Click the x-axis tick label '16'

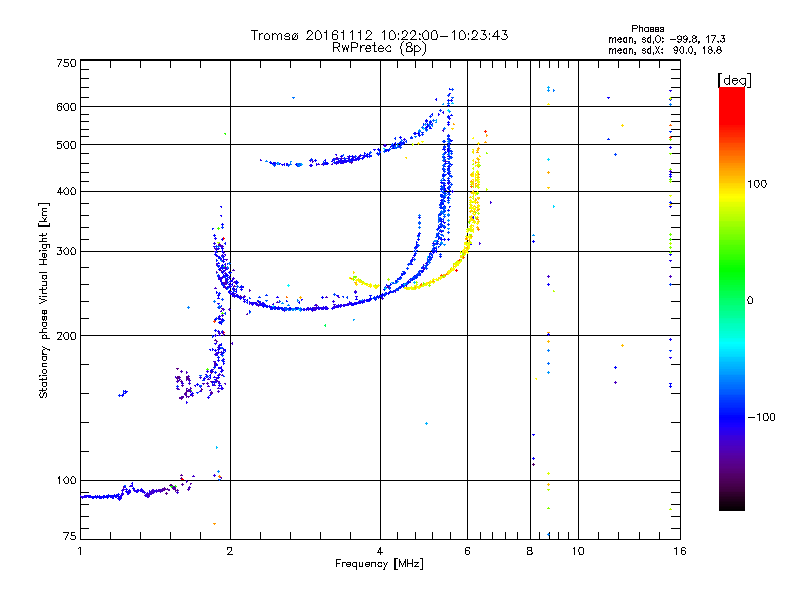[x=680, y=551]
